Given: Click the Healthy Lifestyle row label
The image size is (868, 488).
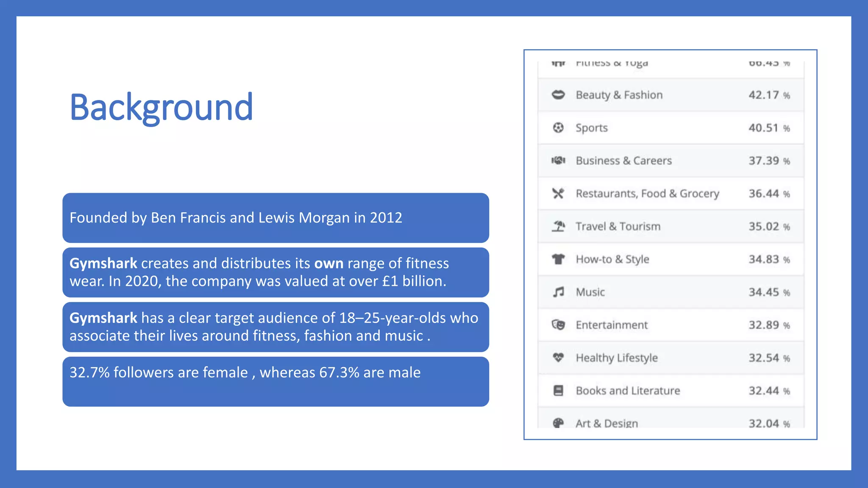Looking at the screenshot, I should (x=617, y=358).
